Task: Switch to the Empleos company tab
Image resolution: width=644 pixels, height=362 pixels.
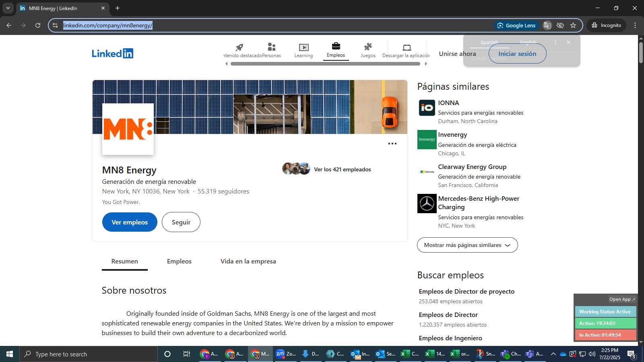Action: pyautogui.click(x=179, y=261)
